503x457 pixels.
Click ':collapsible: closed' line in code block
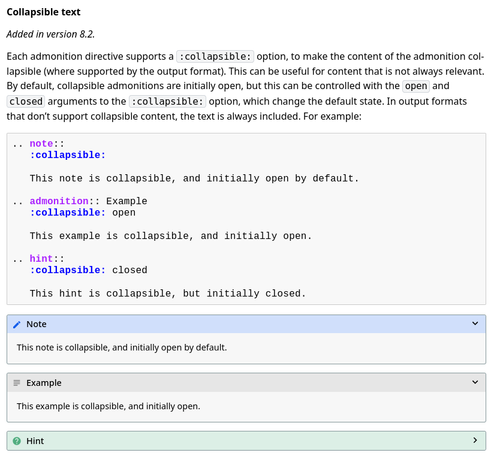[x=88, y=270]
